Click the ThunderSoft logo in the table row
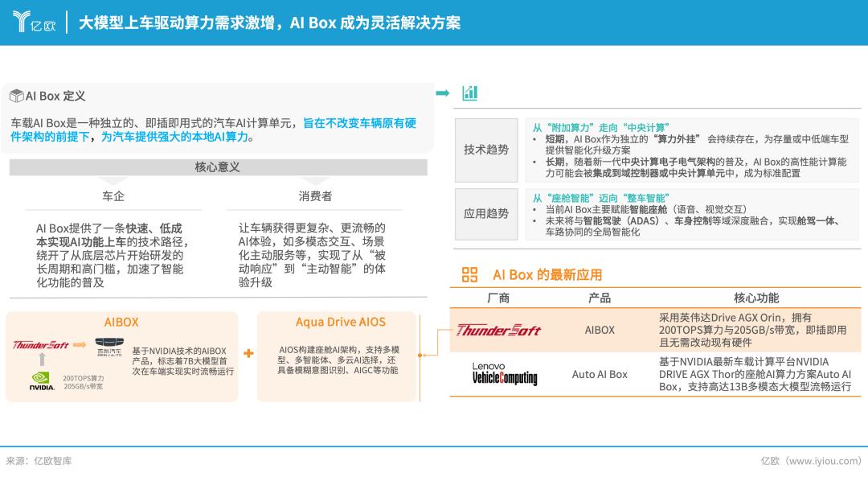Viewport: 868px width, 477px height. point(498,330)
